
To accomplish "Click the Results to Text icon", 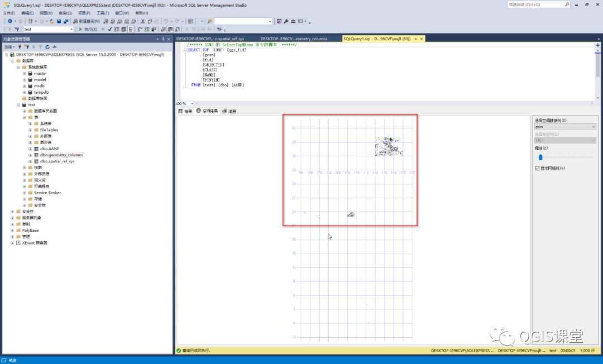I will [163, 29].
